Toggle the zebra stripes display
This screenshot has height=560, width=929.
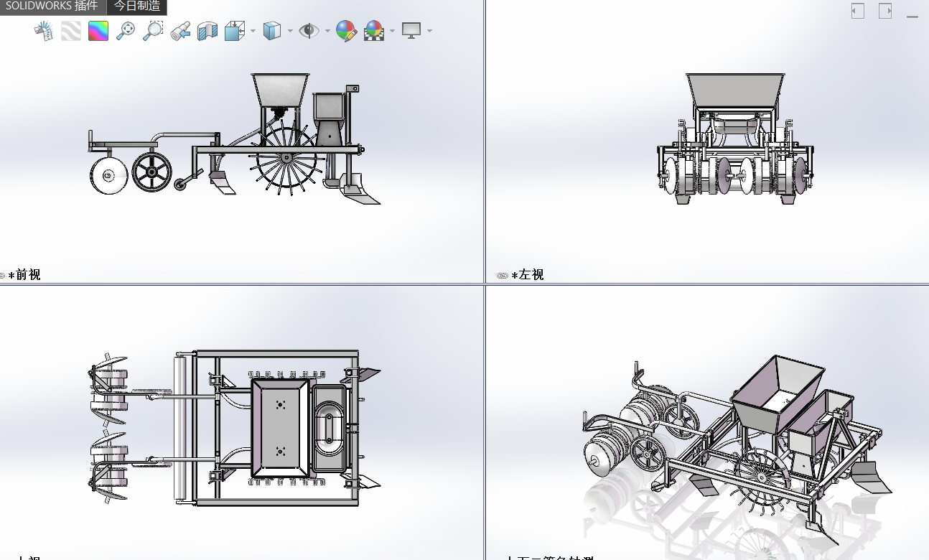point(71,31)
